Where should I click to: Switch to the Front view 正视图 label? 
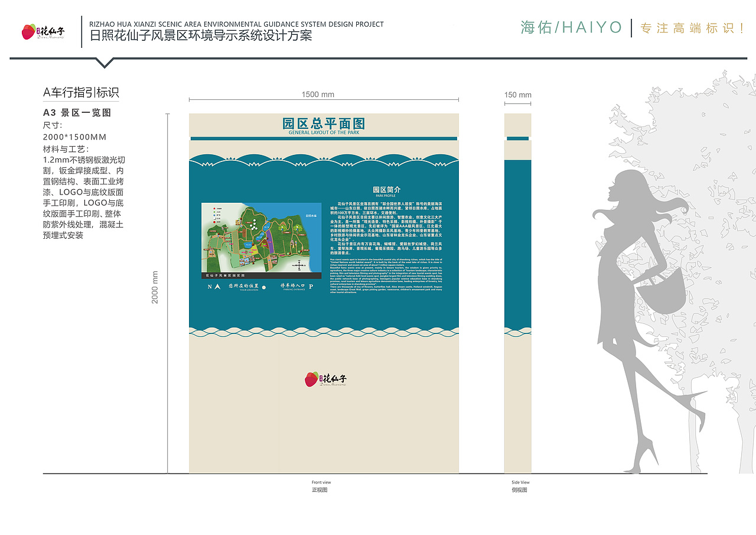320,485
